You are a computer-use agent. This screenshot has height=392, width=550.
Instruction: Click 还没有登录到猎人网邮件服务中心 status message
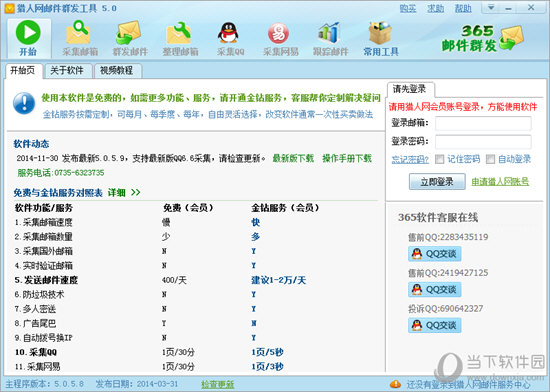pyautogui.click(x=468, y=385)
